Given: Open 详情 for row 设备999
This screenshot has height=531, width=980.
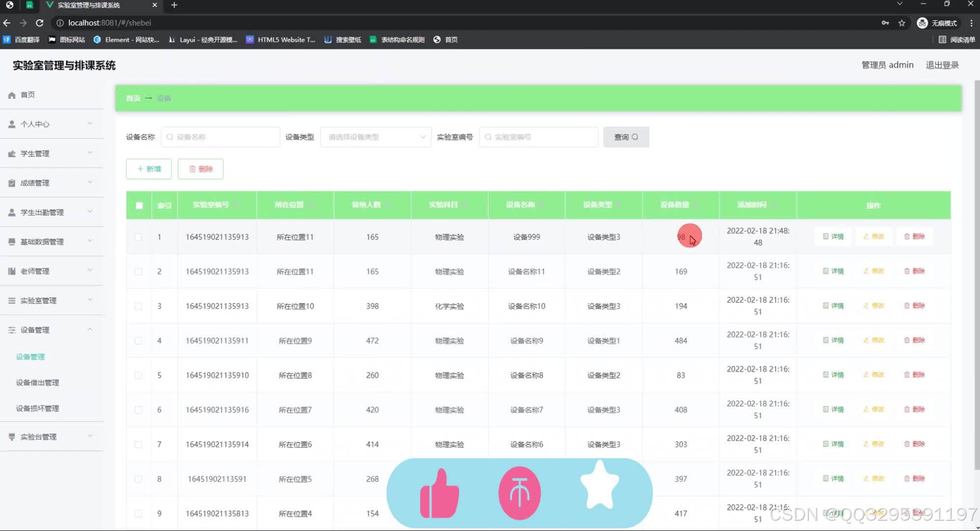Looking at the screenshot, I should [833, 236].
